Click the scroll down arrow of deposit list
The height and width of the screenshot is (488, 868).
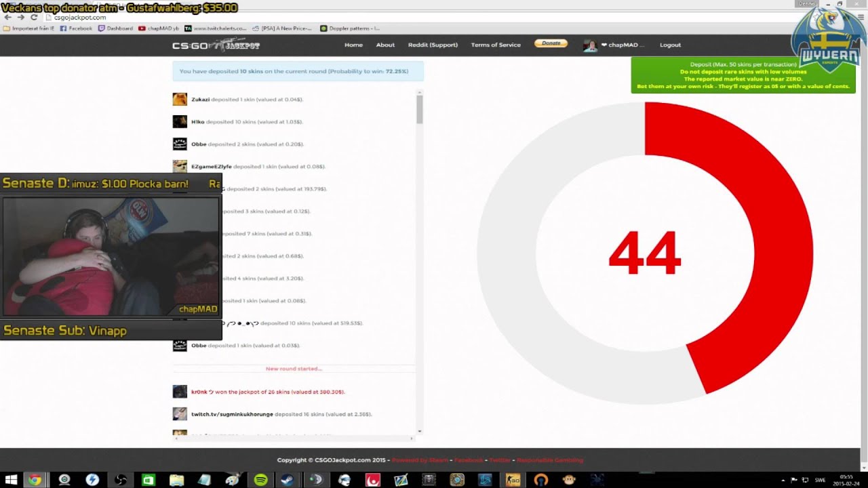(x=420, y=431)
